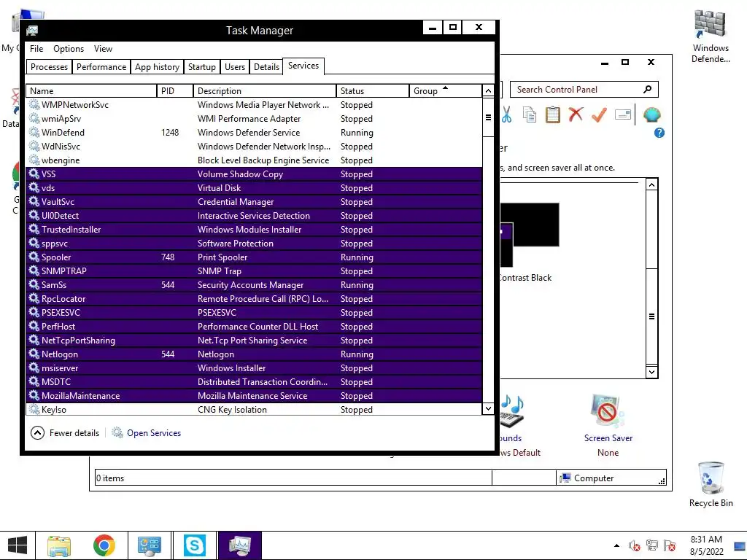Open the Screen Saver icon
This screenshot has height=560, width=747.
coord(608,411)
